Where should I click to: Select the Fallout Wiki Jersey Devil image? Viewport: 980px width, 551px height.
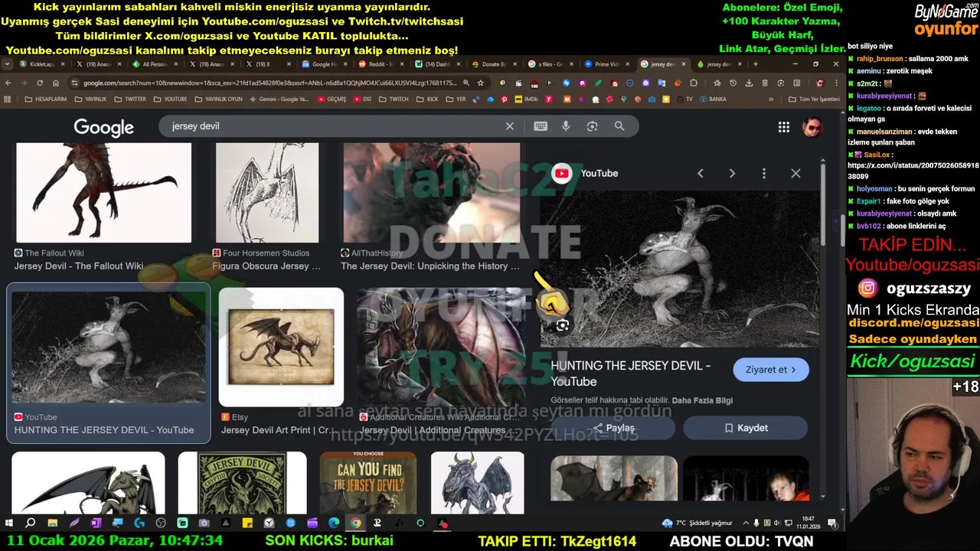(x=103, y=193)
